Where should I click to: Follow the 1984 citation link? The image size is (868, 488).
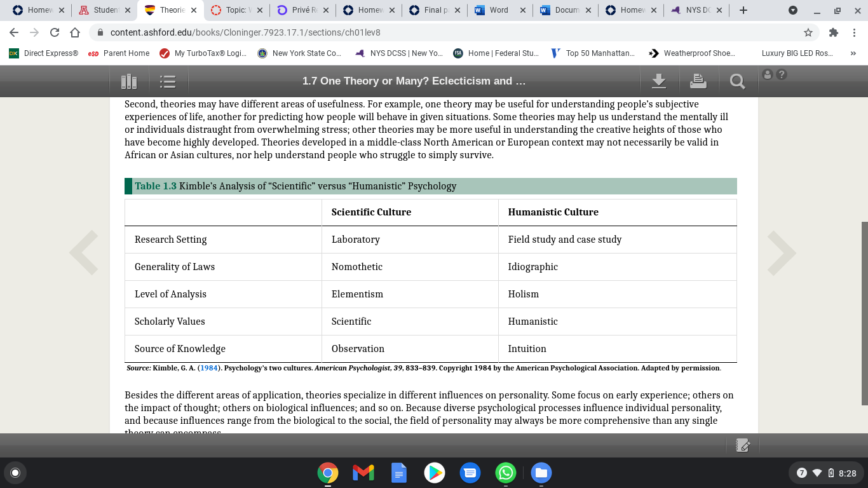pyautogui.click(x=210, y=368)
